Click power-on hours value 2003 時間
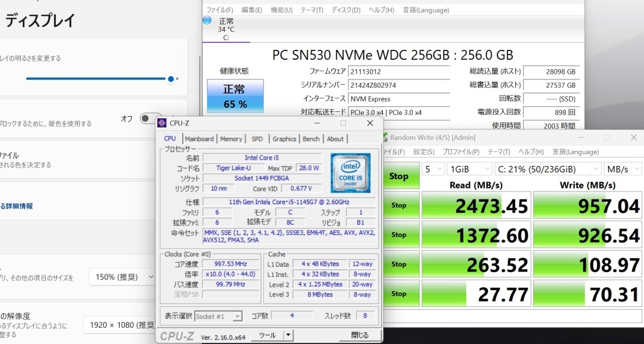644x344 pixels. [x=551, y=126]
